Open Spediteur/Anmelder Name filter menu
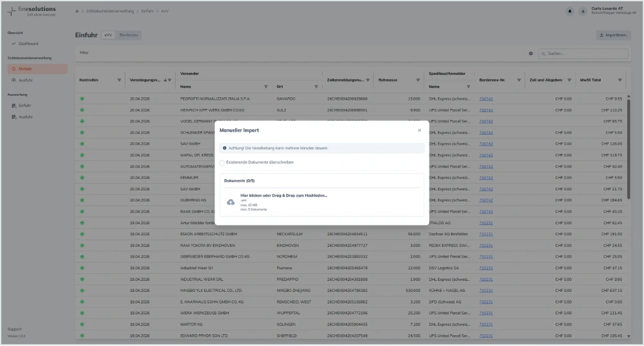Screen dimensions: 644x346 468,87
